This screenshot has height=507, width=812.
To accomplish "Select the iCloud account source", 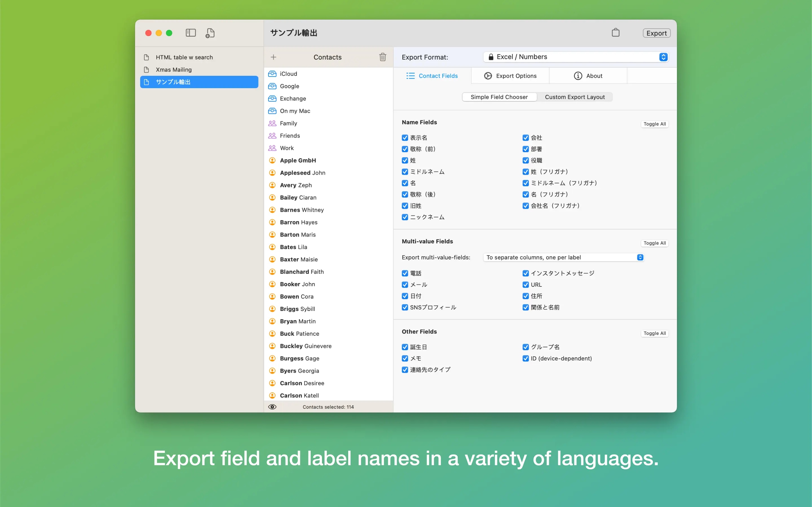I will pyautogui.click(x=288, y=74).
